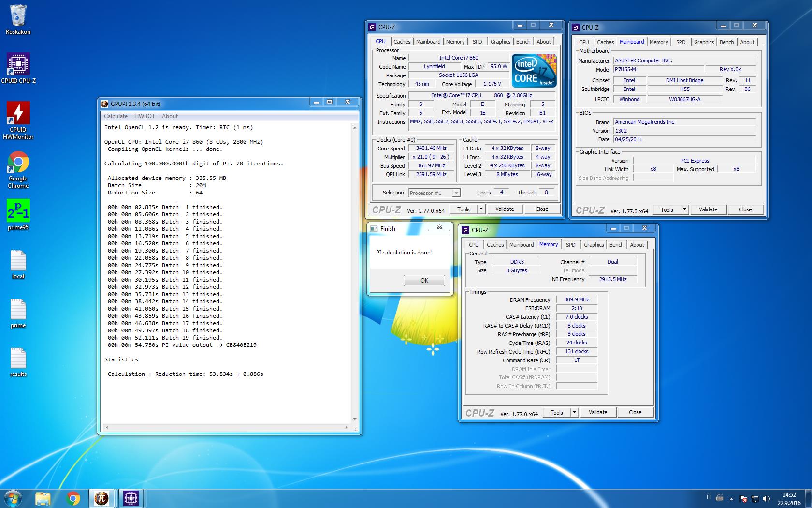Click GPUPI horizontal scrollbar right arrow
The height and width of the screenshot is (508, 812).
coord(346,427)
